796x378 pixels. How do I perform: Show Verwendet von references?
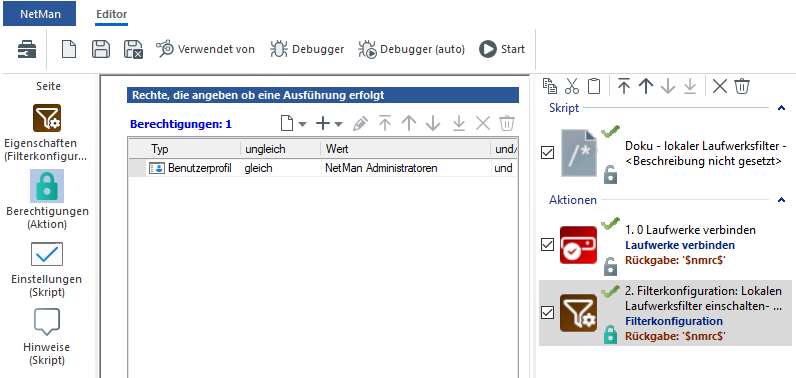point(205,50)
